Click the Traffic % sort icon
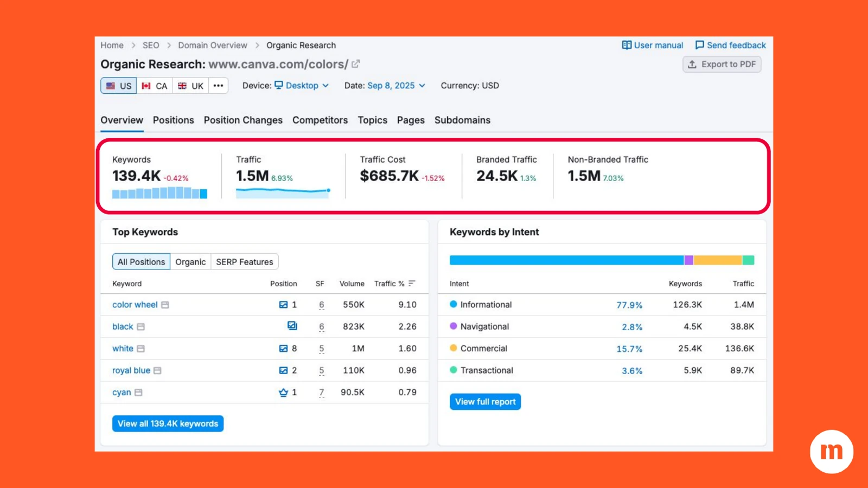 (x=412, y=283)
